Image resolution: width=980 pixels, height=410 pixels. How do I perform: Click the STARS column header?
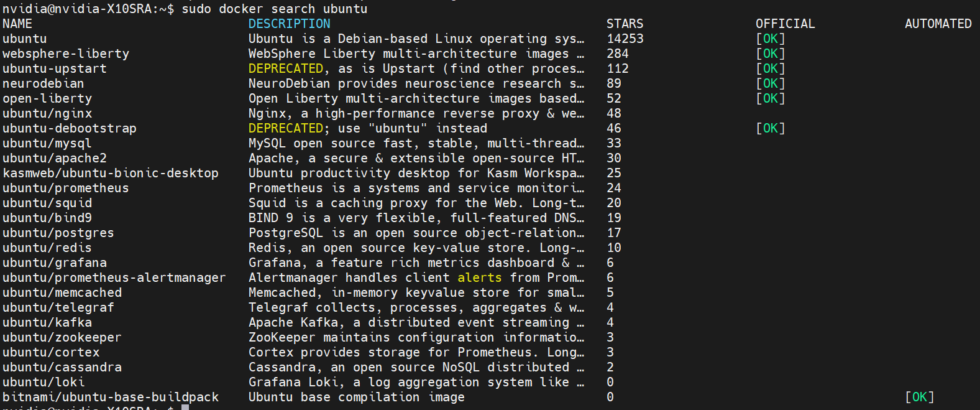pos(625,24)
